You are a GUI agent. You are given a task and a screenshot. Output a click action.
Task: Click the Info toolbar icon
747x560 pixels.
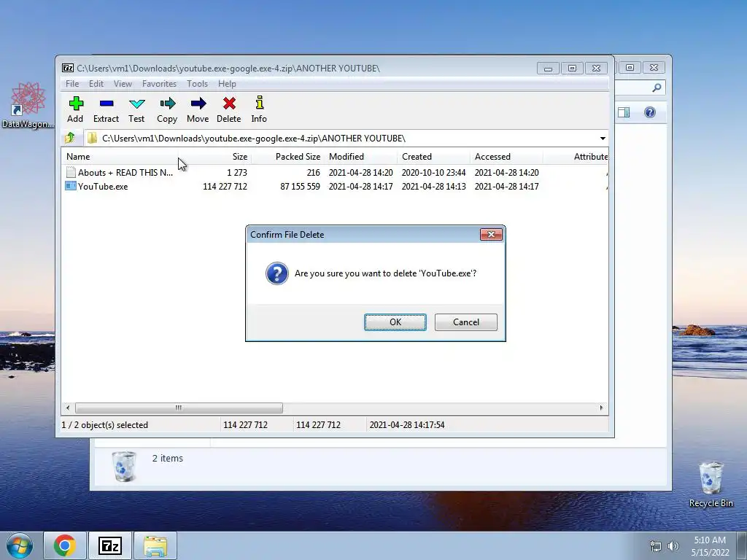[259, 103]
